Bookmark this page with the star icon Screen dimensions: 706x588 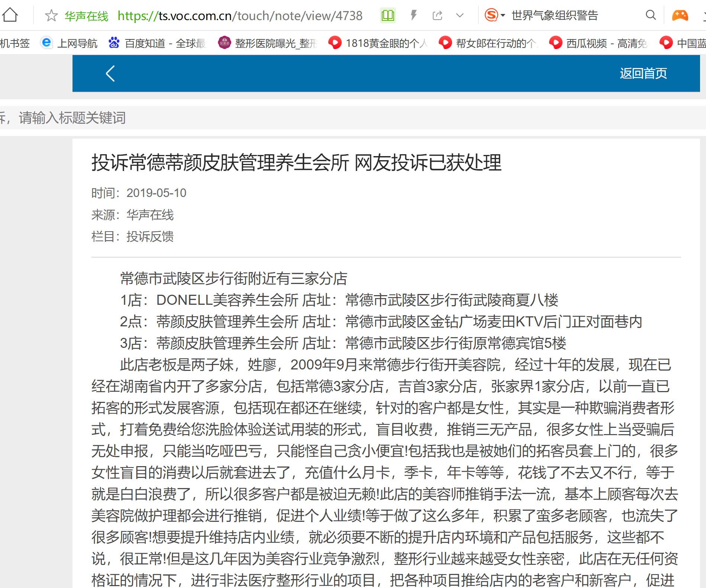51,16
